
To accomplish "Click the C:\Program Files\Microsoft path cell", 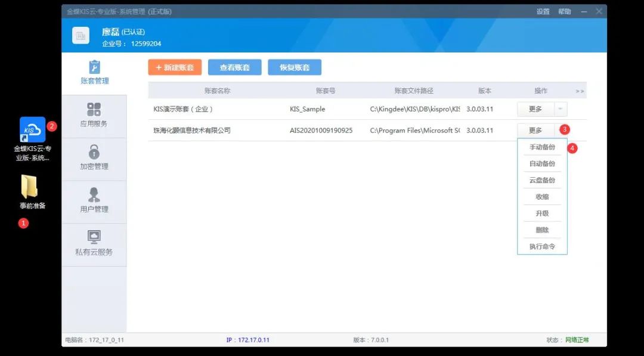I will pos(415,131).
